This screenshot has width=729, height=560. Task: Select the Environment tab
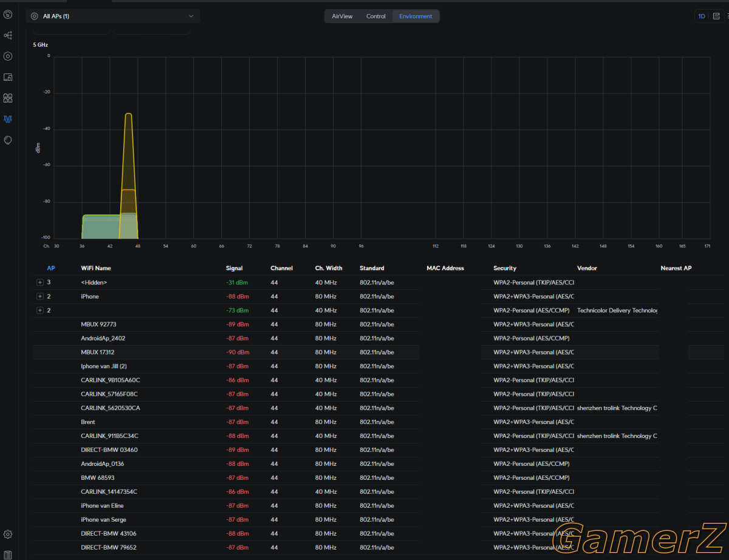click(416, 16)
